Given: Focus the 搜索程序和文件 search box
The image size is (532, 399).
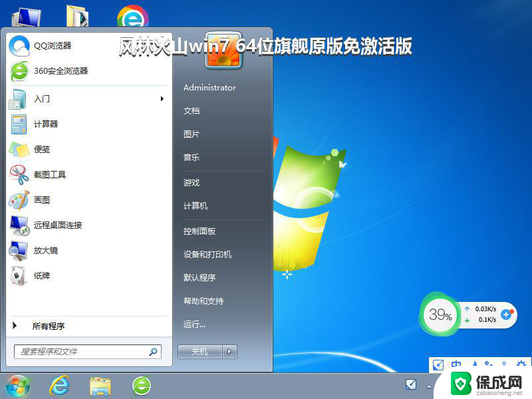Looking at the screenshot, I should (88, 352).
